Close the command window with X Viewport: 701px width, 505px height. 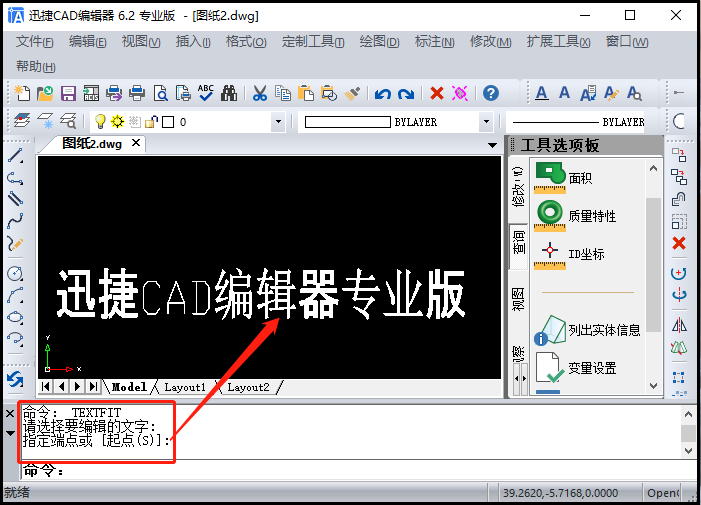click(10, 414)
